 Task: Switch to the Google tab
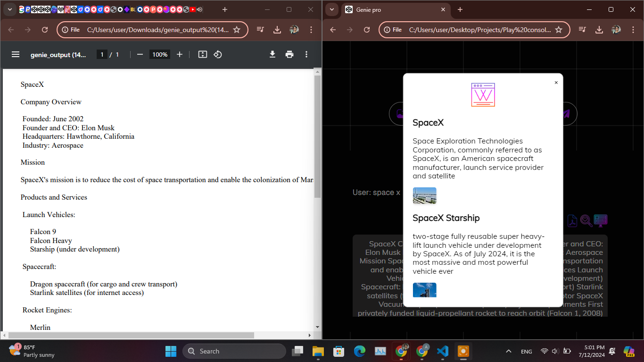point(22,9)
